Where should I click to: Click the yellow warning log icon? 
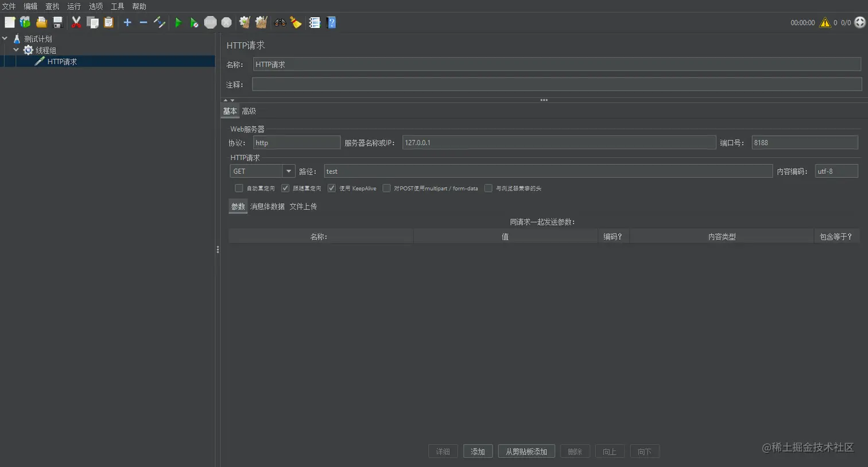click(x=825, y=22)
